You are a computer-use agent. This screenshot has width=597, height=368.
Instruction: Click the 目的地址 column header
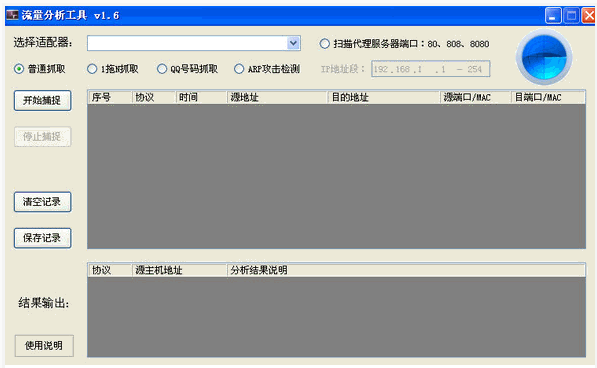click(384, 97)
